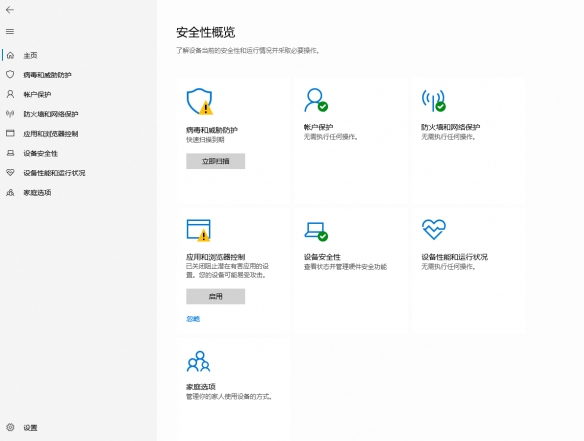
Task: Click the antenna icon beside 防火墙和网络保护
Action: 10,114
